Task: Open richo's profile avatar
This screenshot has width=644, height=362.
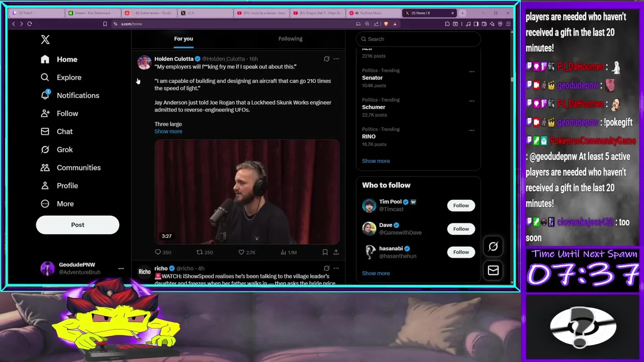Action: (x=144, y=271)
